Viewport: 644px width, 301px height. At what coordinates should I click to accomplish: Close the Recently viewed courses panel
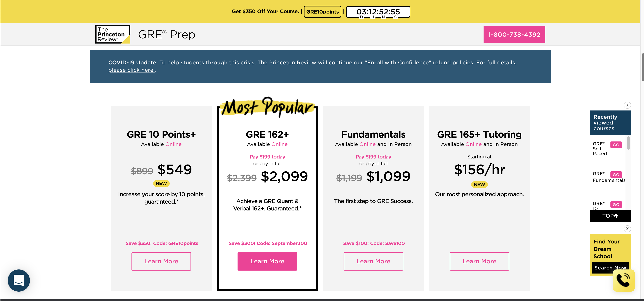coord(627,105)
